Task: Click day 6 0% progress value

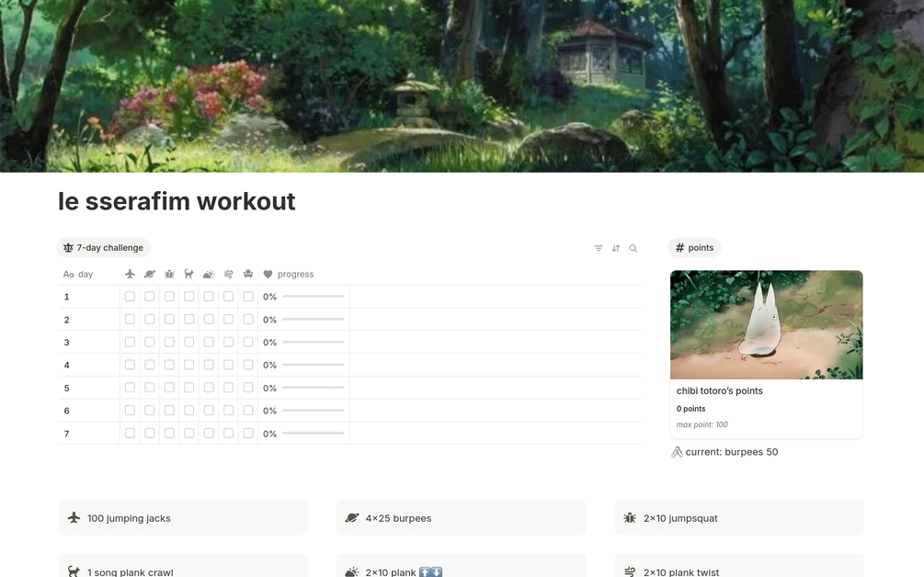Action: pyautogui.click(x=270, y=411)
